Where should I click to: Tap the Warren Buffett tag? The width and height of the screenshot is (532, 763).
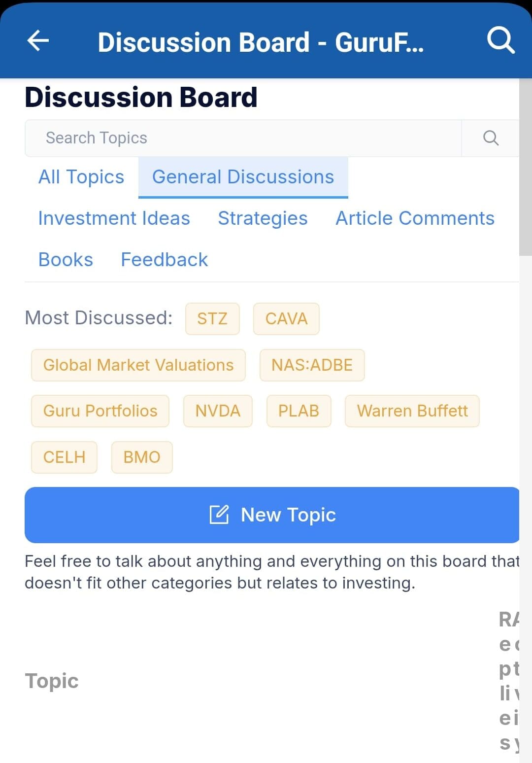click(x=412, y=411)
